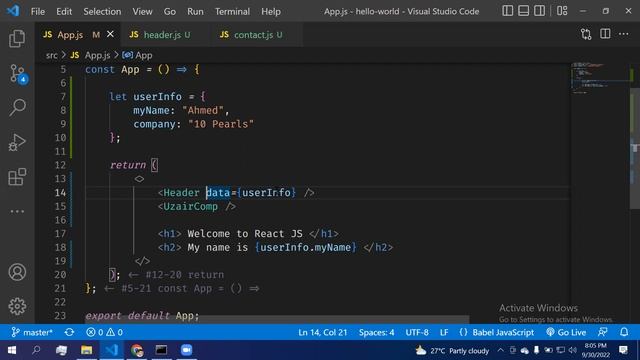
Task: Split the editor to the right
Action: 605,34
